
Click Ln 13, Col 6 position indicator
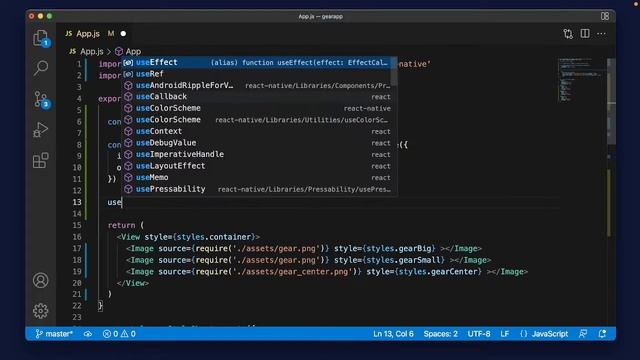click(393, 334)
